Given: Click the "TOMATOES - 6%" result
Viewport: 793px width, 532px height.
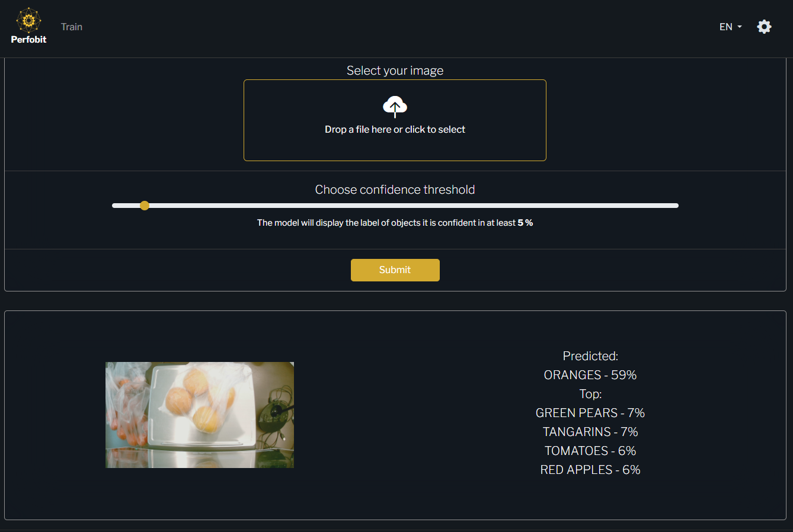Looking at the screenshot, I should (590, 451).
